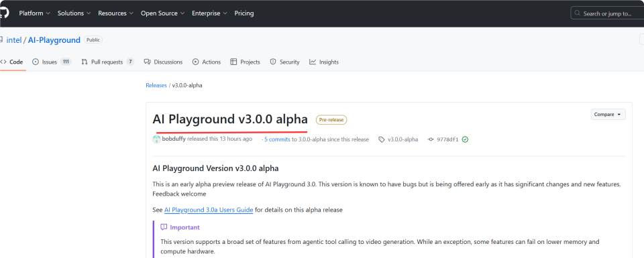Open the Actions tab

point(207,62)
